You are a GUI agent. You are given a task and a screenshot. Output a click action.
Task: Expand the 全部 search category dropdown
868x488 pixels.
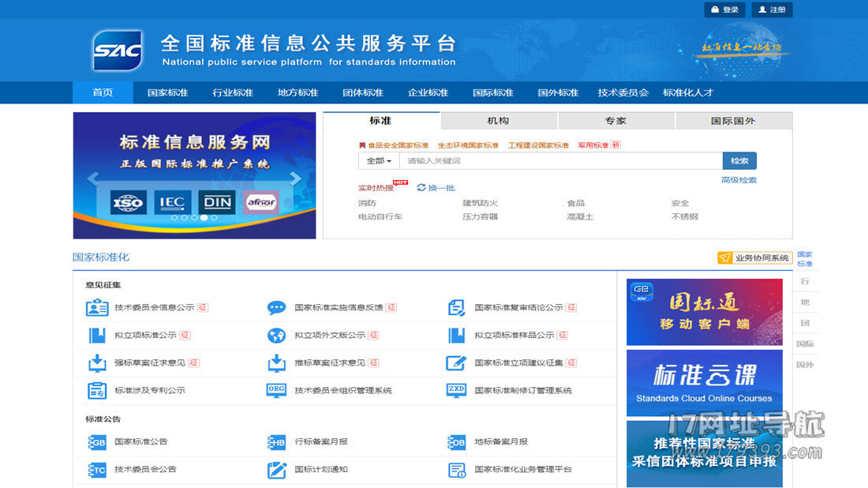(x=379, y=161)
